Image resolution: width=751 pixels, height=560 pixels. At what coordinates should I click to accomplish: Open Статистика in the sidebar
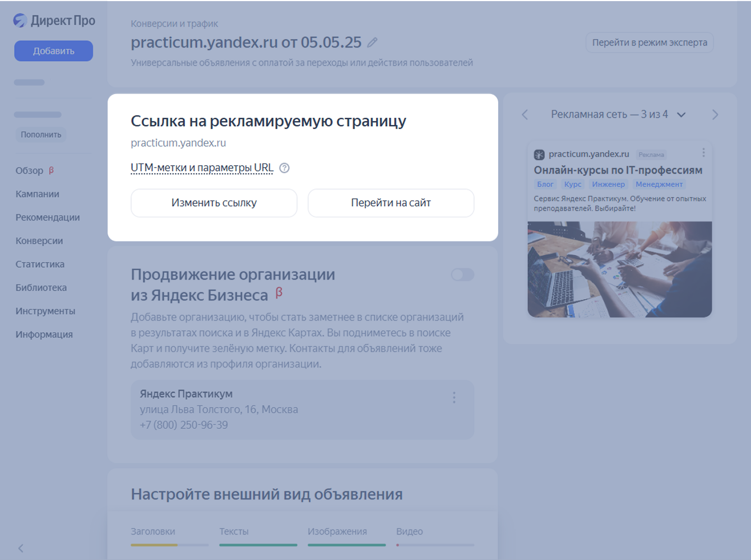40,264
